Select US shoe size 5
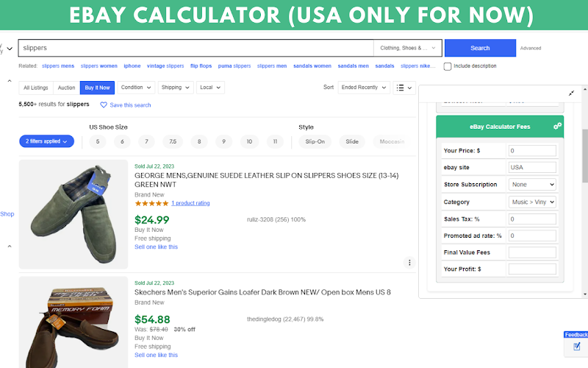Image resolution: width=588 pixels, height=368 pixels. click(x=98, y=141)
